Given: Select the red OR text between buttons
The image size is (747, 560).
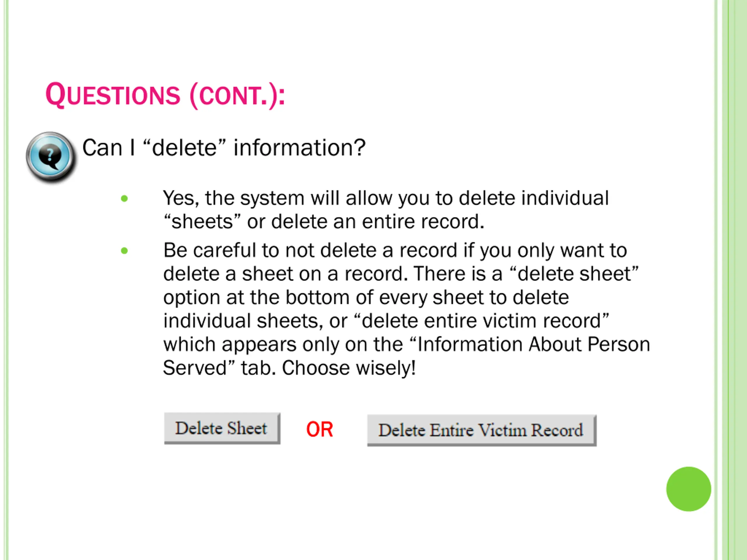Looking at the screenshot, I should pyautogui.click(x=320, y=430).
